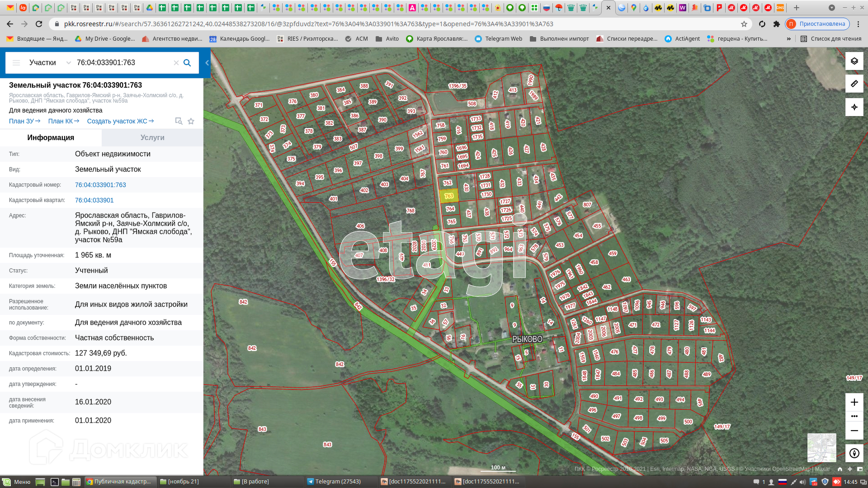Open the map layers switcher

(x=854, y=61)
